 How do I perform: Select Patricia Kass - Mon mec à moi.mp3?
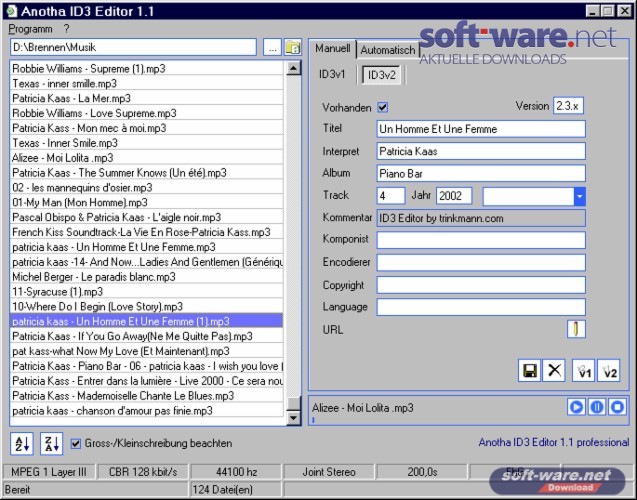click(147, 128)
